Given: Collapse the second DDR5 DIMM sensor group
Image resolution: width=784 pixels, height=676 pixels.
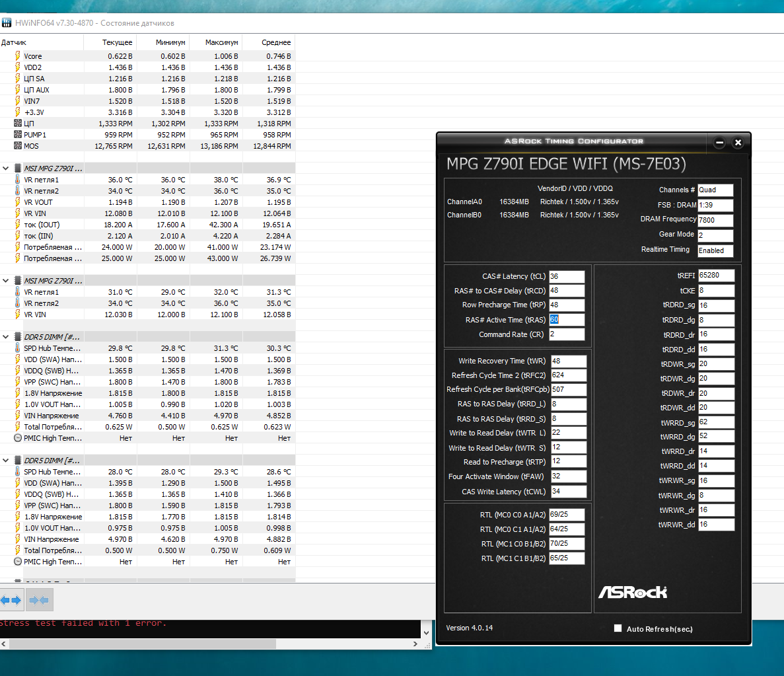Looking at the screenshot, I should pos(6,461).
